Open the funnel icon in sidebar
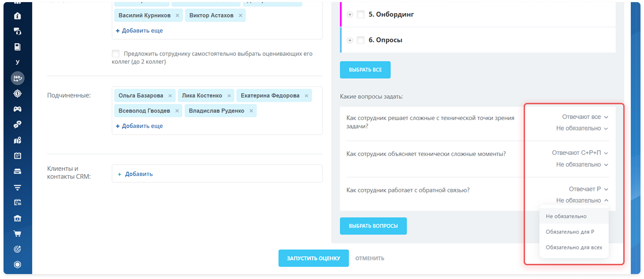 17,187
